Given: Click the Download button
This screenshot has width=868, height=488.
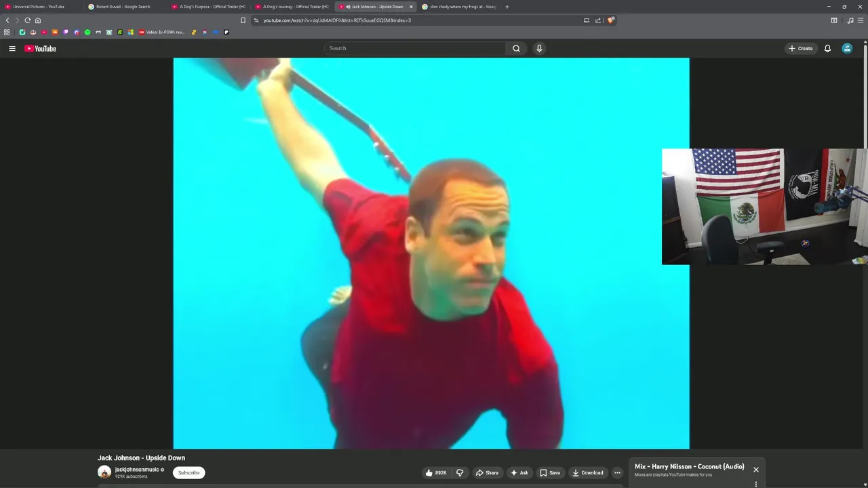Looking at the screenshot, I should [587, 472].
